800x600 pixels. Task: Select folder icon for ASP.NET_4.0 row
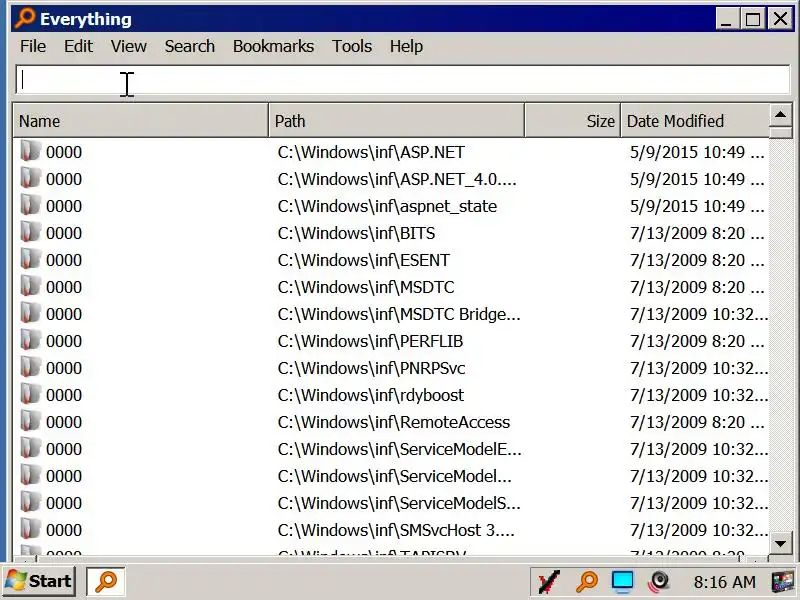[30, 178]
